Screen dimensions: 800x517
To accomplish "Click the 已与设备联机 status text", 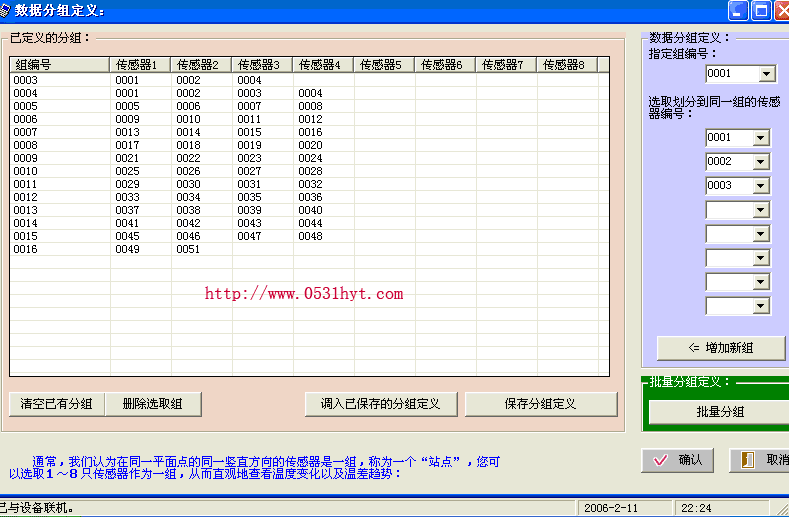I will point(36,508).
